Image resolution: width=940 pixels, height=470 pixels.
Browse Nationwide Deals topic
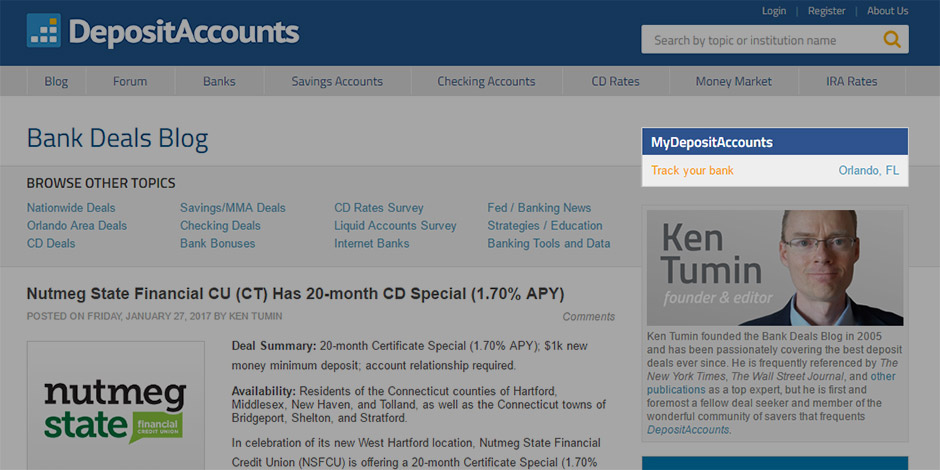point(71,208)
